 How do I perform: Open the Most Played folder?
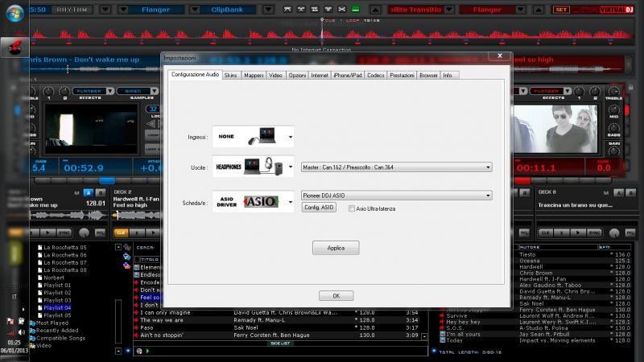pyautogui.click(x=52, y=322)
